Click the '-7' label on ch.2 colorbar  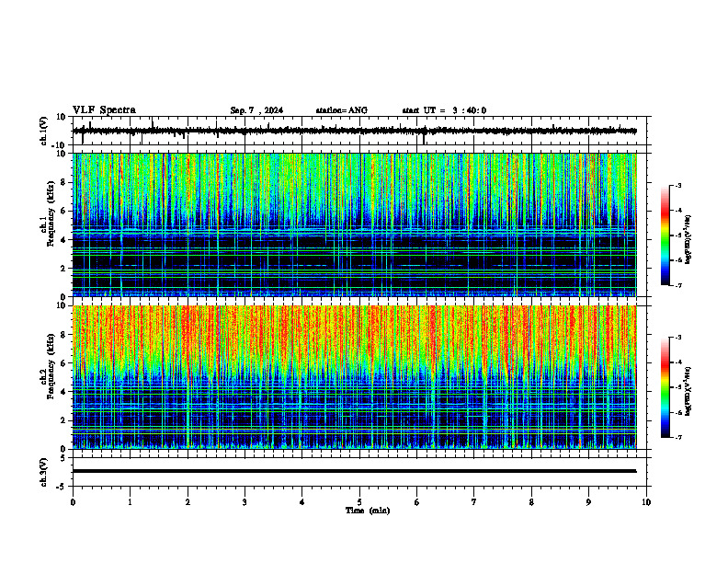pyautogui.click(x=677, y=438)
